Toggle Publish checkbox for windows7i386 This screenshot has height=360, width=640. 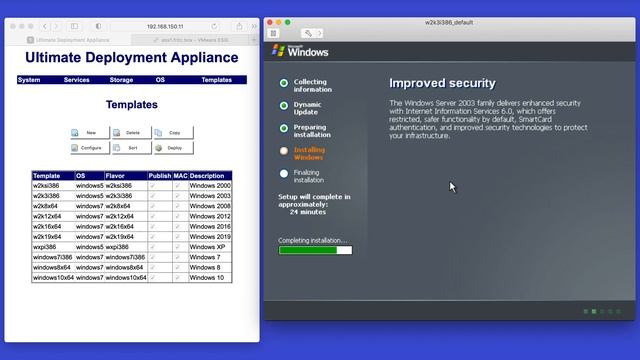click(x=153, y=257)
